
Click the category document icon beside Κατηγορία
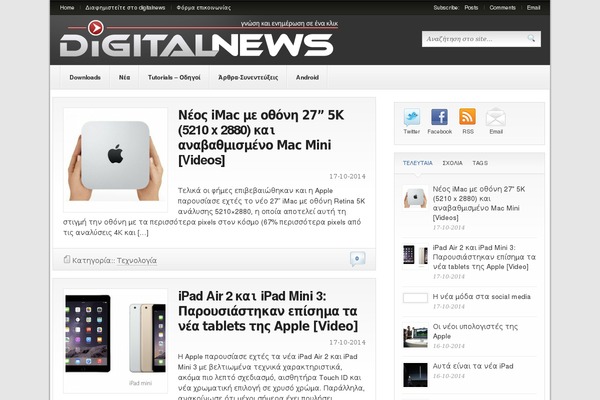pyautogui.click(x=67, y=260)
